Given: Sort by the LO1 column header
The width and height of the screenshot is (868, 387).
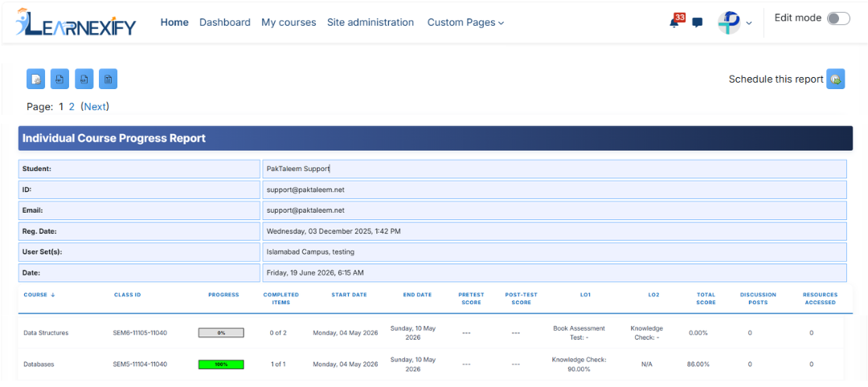Looking at the screenshot, I should point(586,295).
